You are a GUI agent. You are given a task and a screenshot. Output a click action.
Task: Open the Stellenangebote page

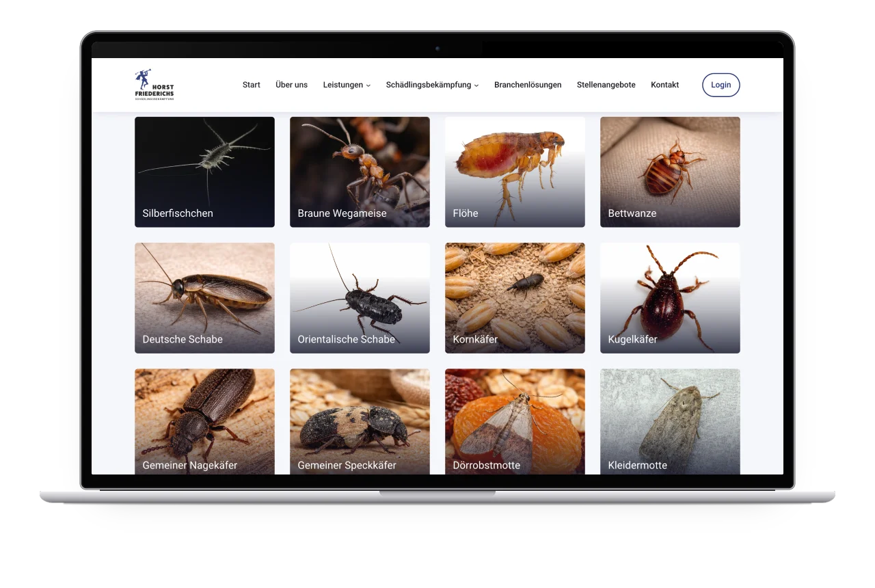(x=606, y=85)
